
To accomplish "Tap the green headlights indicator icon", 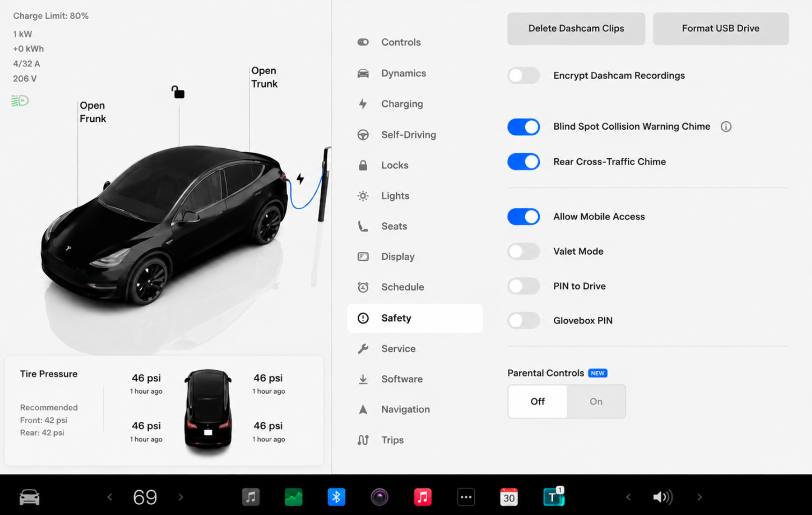I will (20, 101).
